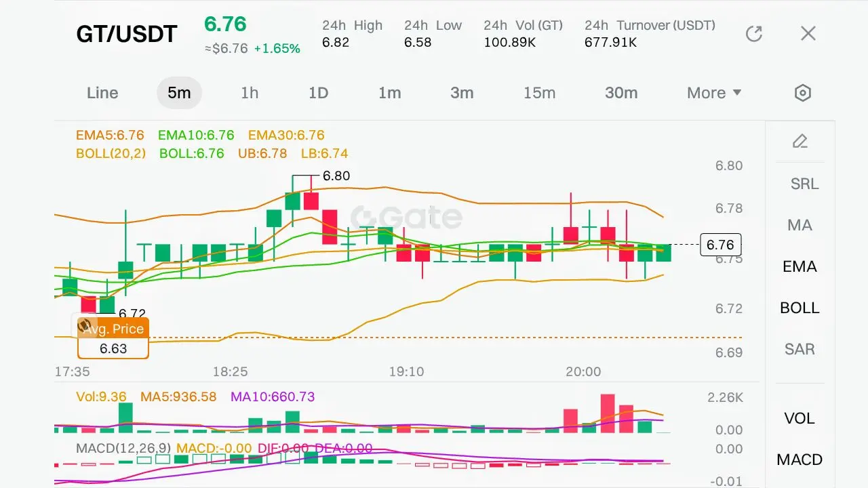
Task: Click the 18:25 time axis label
Action: (x=230, y=371)
